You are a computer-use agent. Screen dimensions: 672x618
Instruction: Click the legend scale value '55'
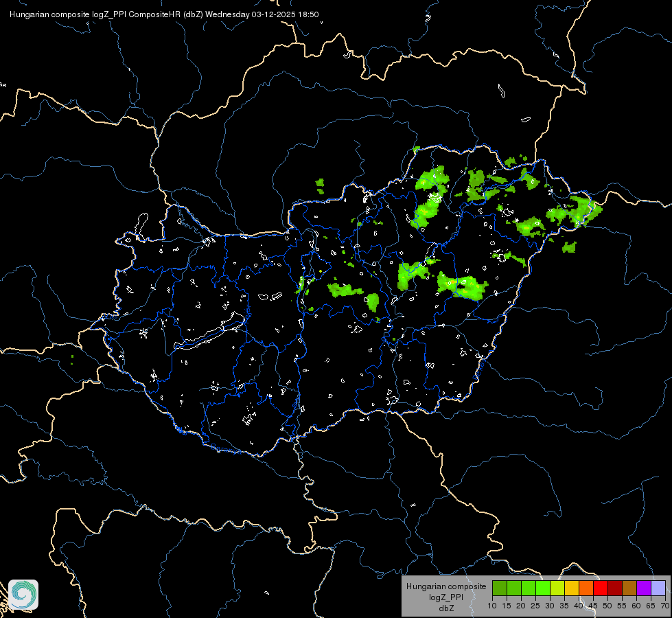click(622, 606)
